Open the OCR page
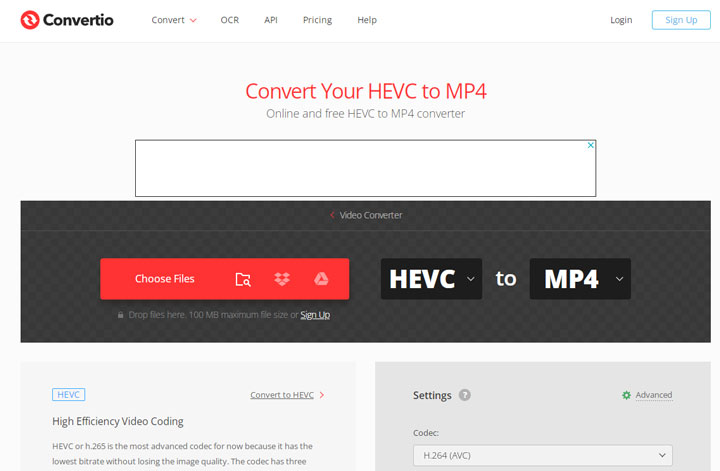 pos(230,20)
